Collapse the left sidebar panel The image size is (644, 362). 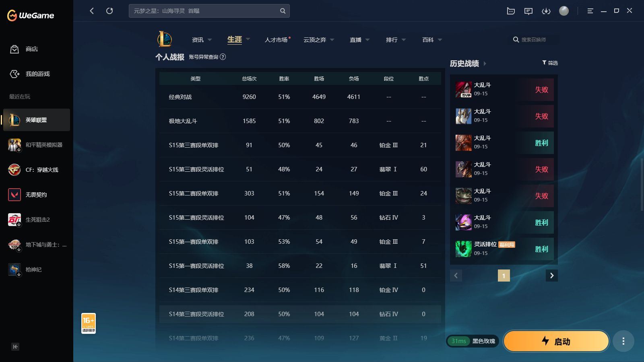(x=15, y=347)
